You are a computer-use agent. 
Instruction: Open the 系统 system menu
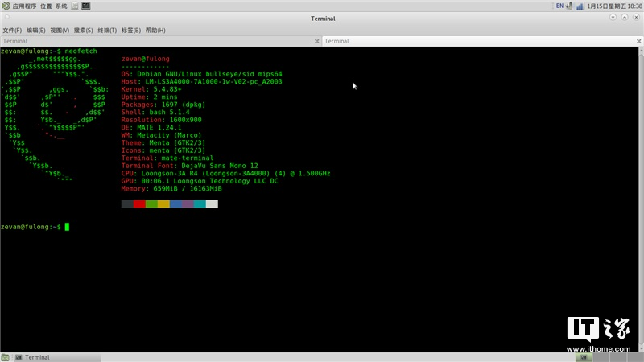coord(61,6)
